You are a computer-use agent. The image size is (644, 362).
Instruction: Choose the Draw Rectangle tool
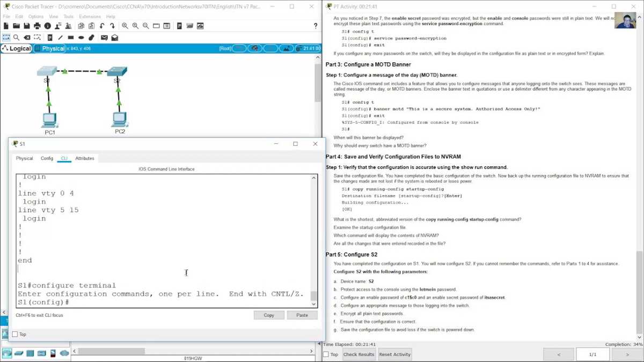click(71, 38)
